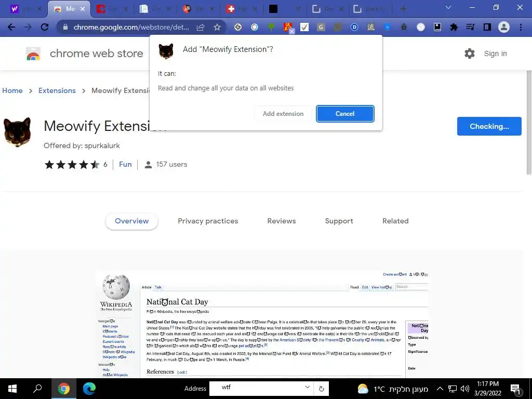Open the gray G extension icon
Viewport: 532px width, 399px height.
click(321, 27)
